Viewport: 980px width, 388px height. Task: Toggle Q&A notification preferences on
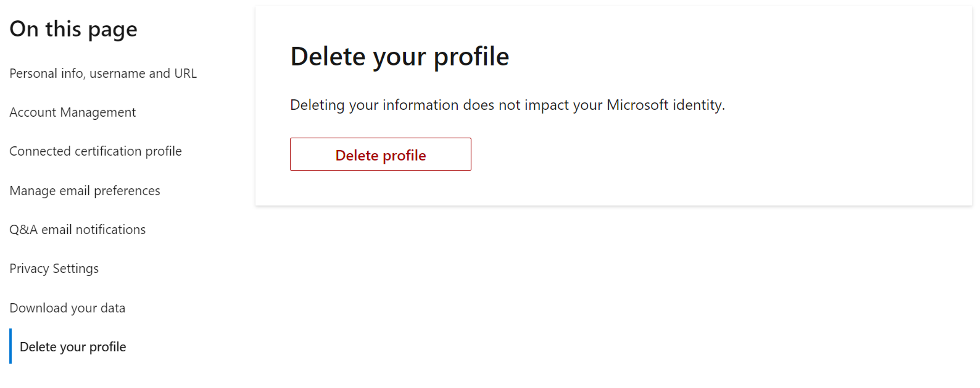[77, 229]
